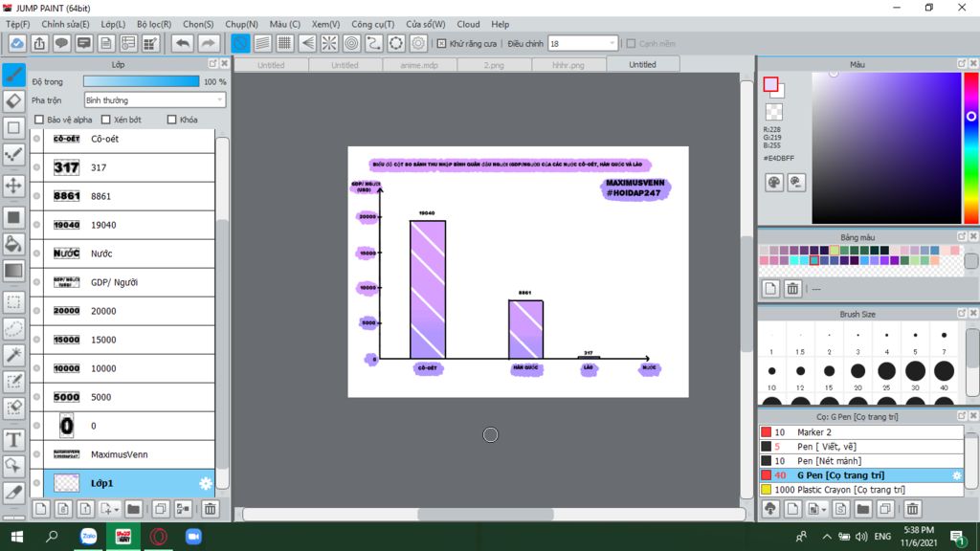Select the Bucket fill tool
980x551 pixels.
[x=13, y=244]
